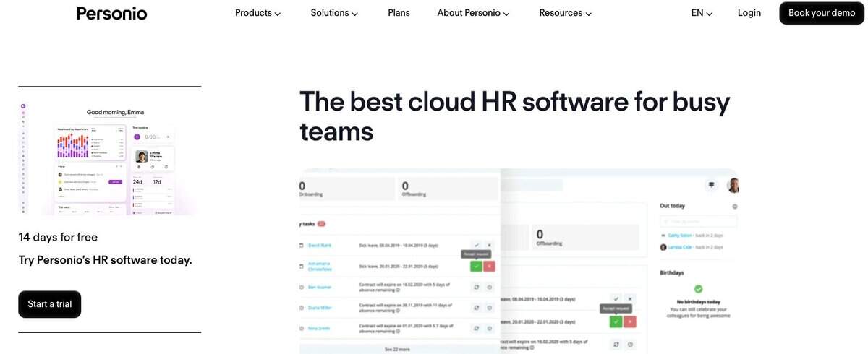The image size is (868, 354).
Task: Click the checkmark in David Blank's row
Action: point(476,246)
